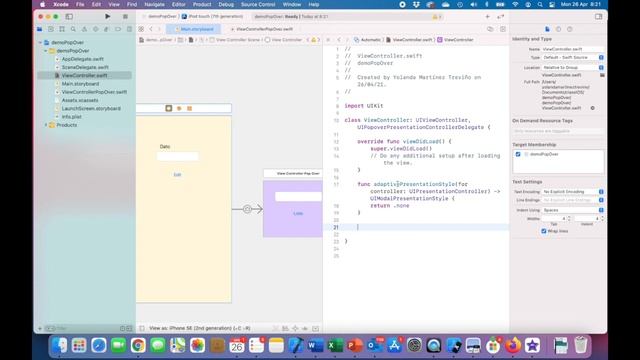
Task: Toggle document outline button on canvas
Action: pos(142,329)
